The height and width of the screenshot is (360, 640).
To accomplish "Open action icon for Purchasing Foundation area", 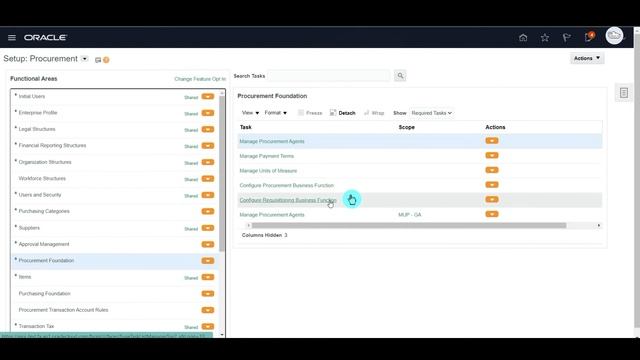I will tap(208, 293).
